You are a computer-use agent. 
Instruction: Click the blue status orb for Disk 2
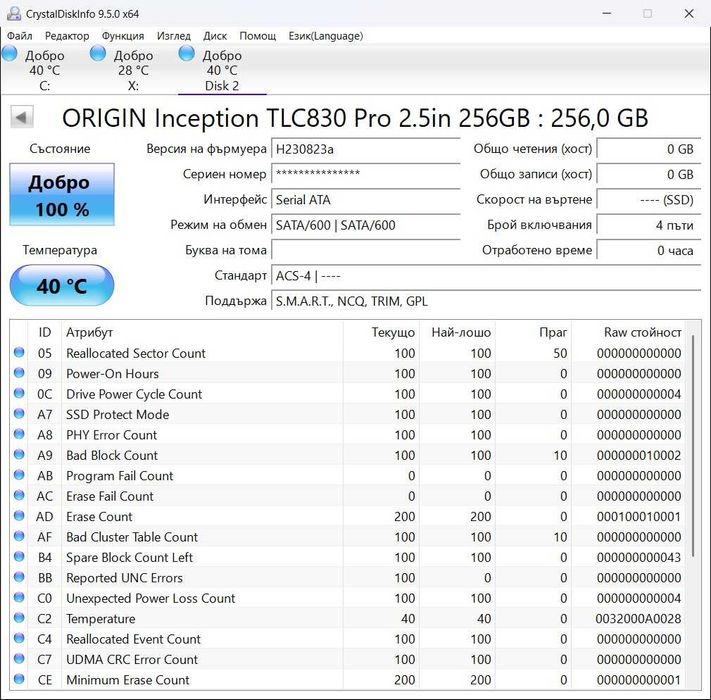tap(186, 53)
